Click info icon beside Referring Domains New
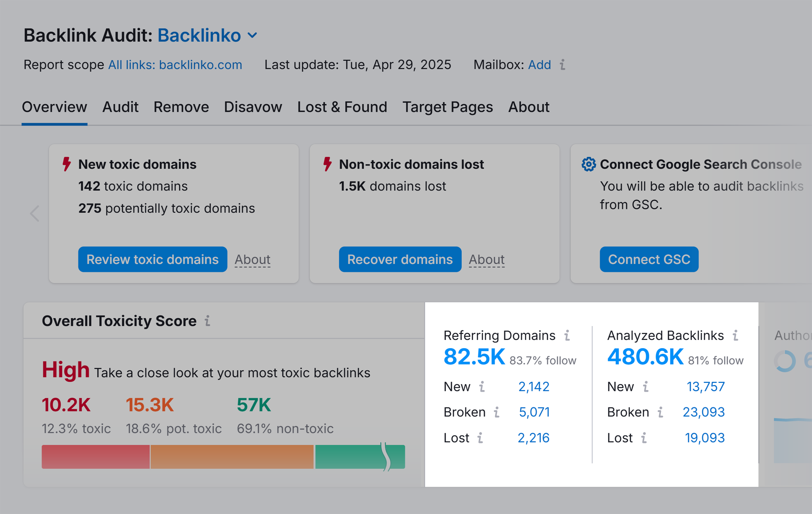The image size is (812, 514). [x=482, y=387]
